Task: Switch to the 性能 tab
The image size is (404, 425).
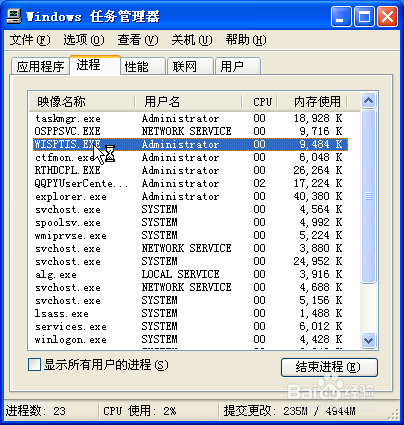Action: pyautogui.click(x=143, y=66)
